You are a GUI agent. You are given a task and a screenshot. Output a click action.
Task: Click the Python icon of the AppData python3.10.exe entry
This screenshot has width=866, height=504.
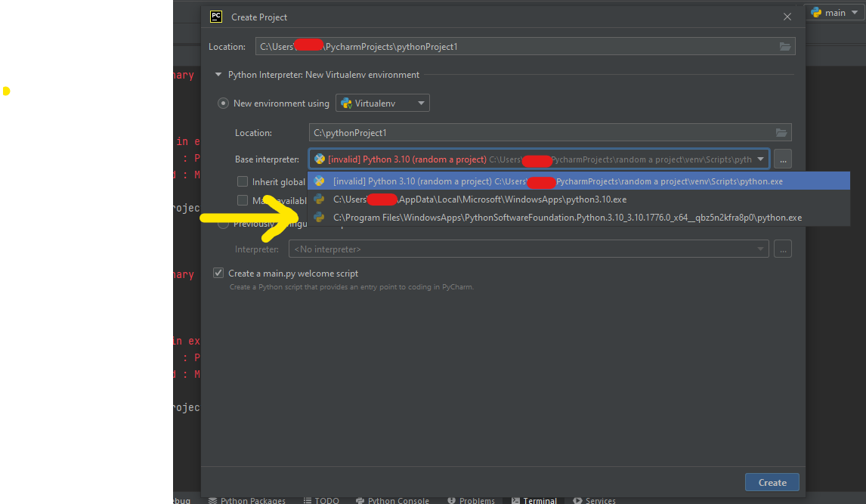tap(319, 199)
